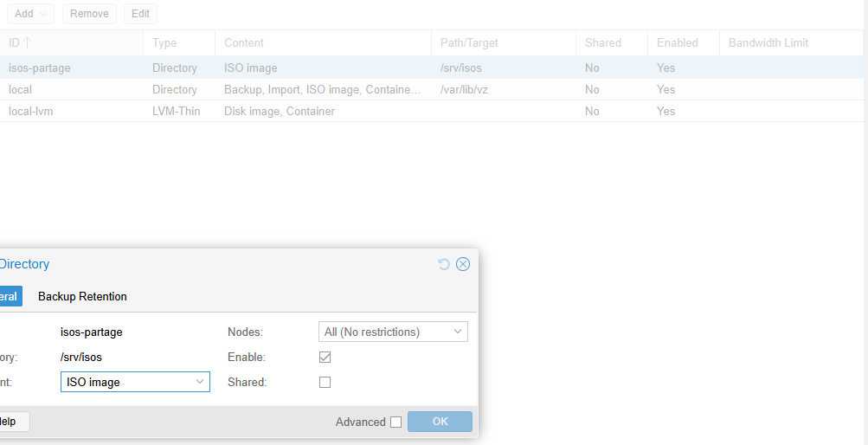
Task: Click the Remove button
Action: [89, 14]
